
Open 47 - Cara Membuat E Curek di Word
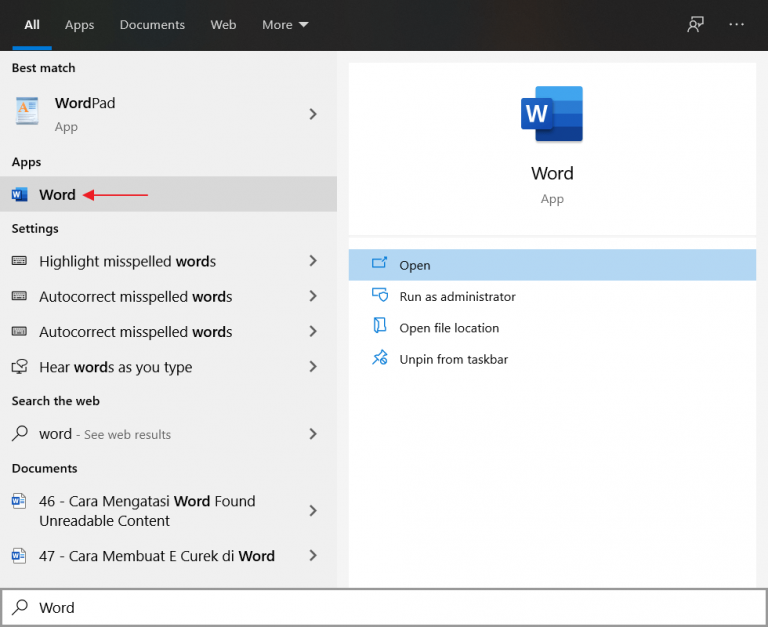point(168,555)
